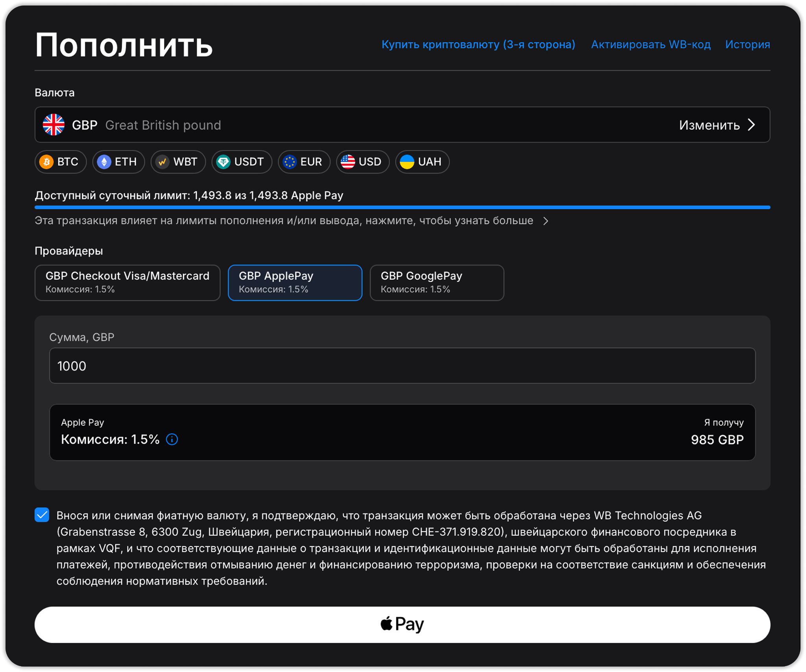
Task: Expand the limits info chevron
Action: (x=545, y=221)
